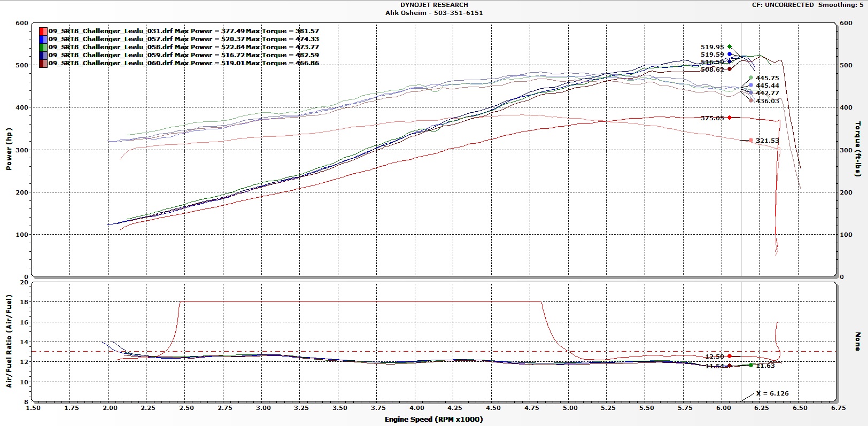Click the green swatch for run 058
The width and height of the screenshot is (868, 426).
click(x=43, y=47)
